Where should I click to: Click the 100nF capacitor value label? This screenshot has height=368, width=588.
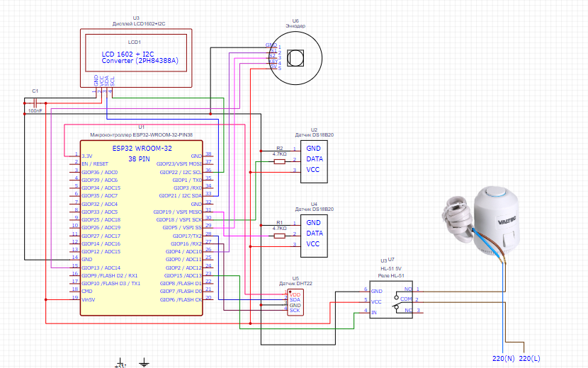tap(35, 111)
